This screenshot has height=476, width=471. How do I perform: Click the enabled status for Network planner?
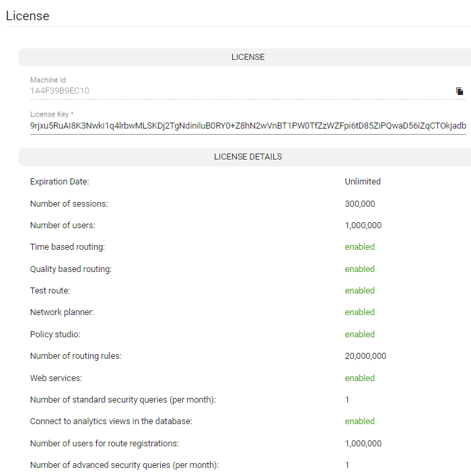point(359,312)
